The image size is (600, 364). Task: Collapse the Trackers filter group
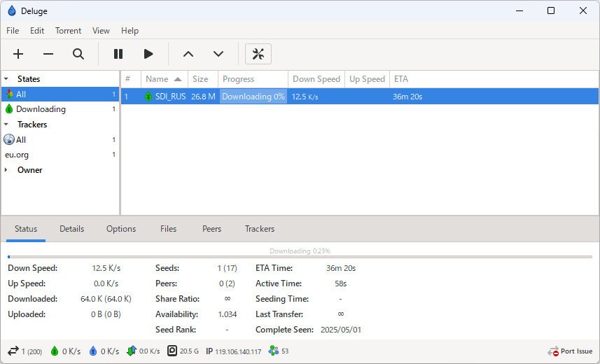coord(6,125)
